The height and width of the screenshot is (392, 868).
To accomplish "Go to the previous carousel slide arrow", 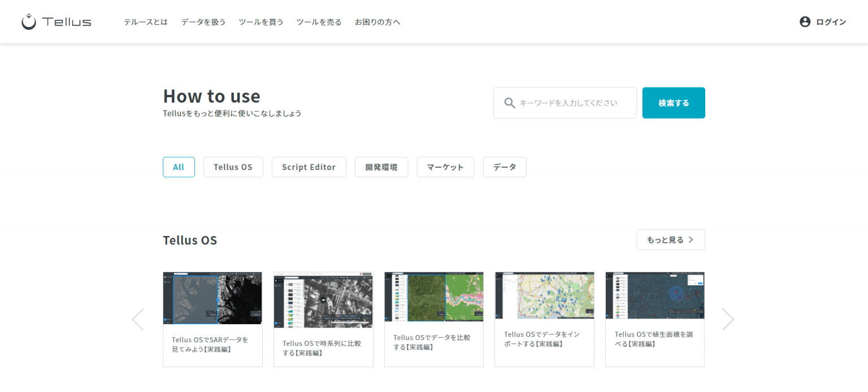I will coord(138,320).
